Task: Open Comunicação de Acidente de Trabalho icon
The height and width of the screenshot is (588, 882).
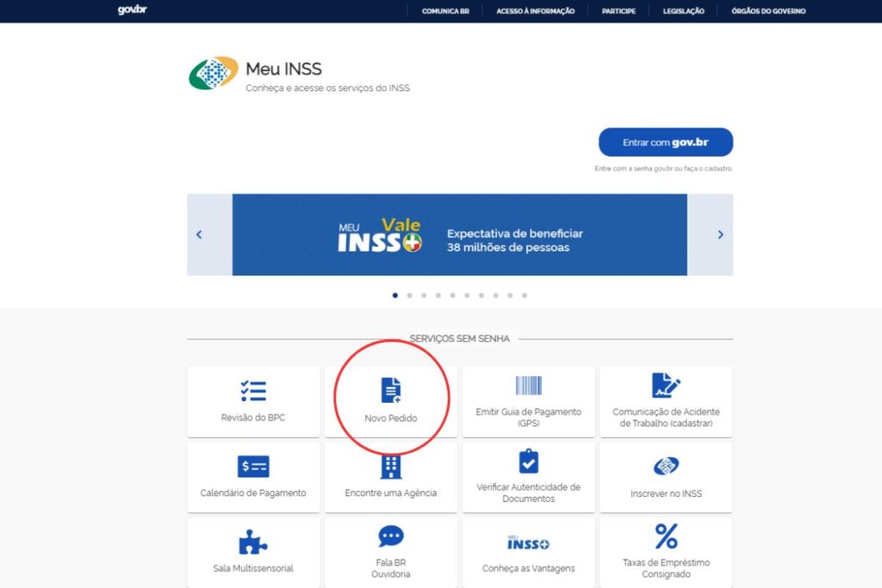Action: coord(666,385)
